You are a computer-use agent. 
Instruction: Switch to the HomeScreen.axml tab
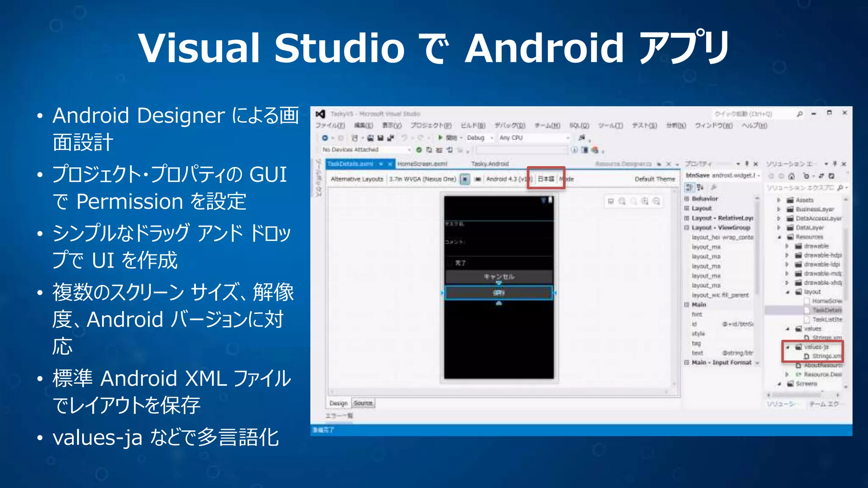(422, 164)
